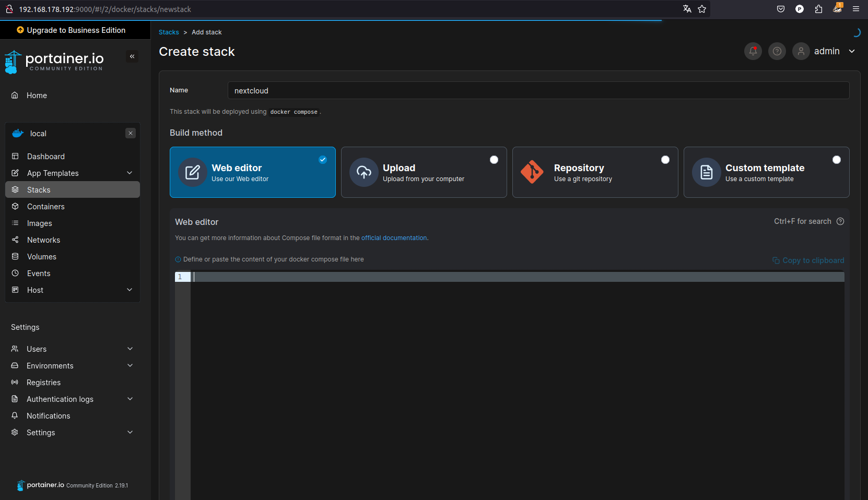Open Containers in the sidebar
Screen dimensions: 868x500
point(46,207)
